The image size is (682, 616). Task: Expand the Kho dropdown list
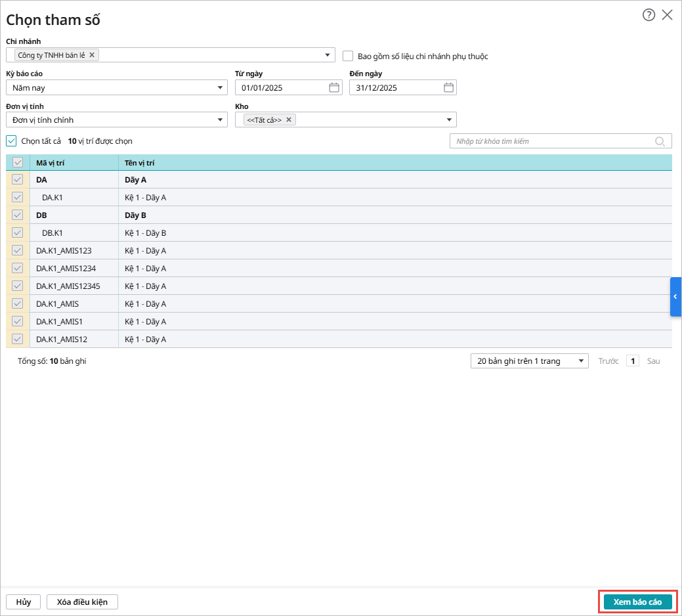click(450, 120)
